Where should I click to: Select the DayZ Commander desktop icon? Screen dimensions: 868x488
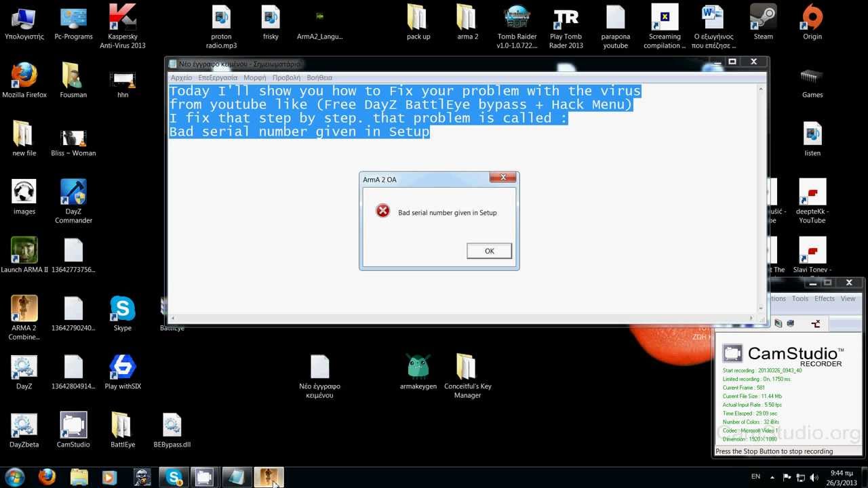pos(73,202)
